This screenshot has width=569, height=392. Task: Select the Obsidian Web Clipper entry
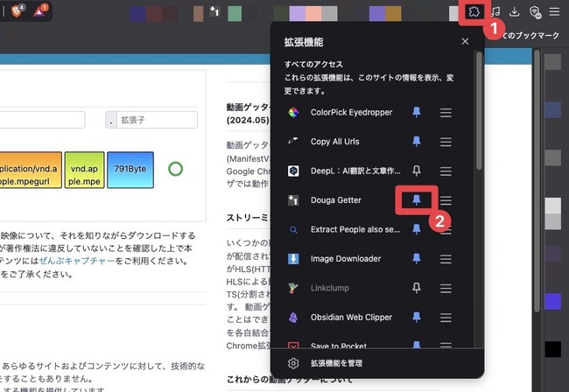(x=351, y=318)
